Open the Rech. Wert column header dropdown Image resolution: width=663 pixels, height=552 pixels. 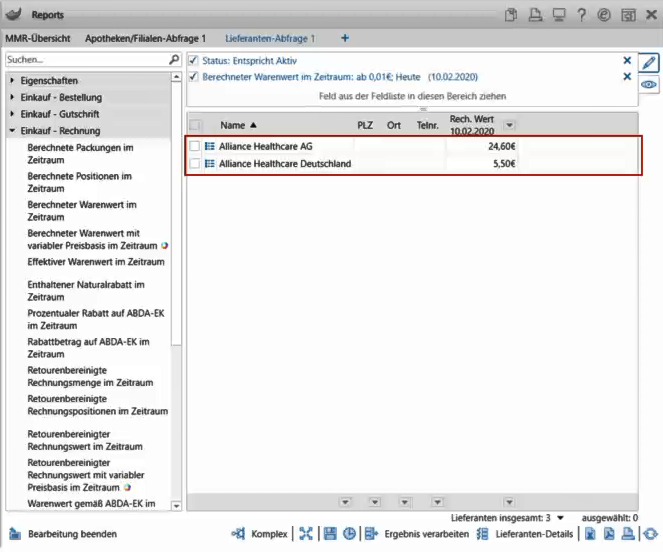[x=510, y=125]
